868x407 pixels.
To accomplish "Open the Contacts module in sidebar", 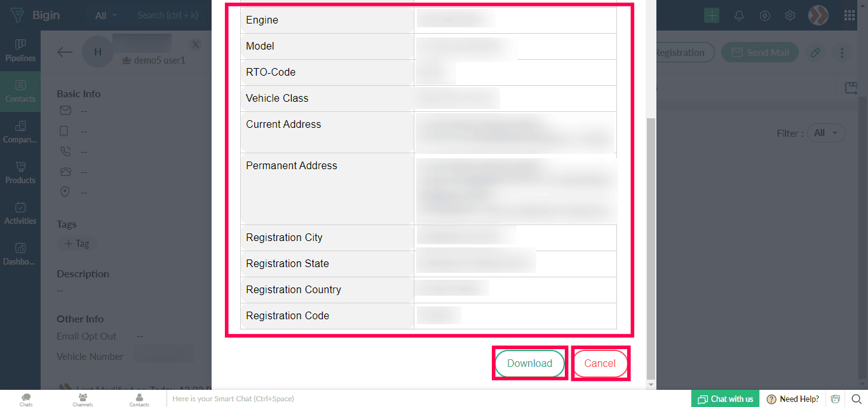I will coord(20,92).
